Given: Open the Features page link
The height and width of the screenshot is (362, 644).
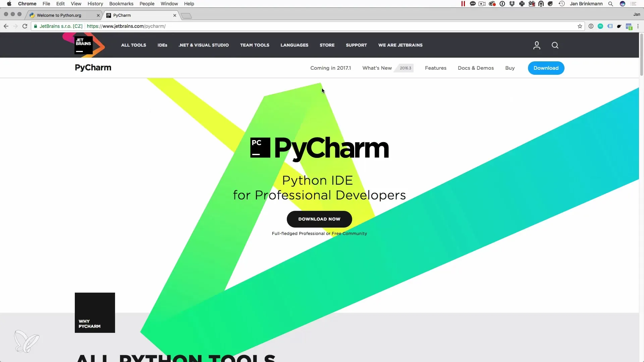Looking at the screenshot, I should click(435, 68).
